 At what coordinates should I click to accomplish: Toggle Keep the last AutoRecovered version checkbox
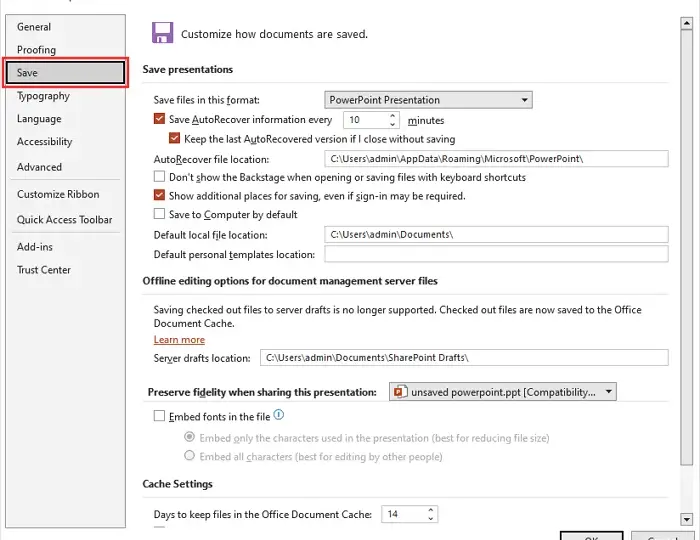[x=175, y=138]
